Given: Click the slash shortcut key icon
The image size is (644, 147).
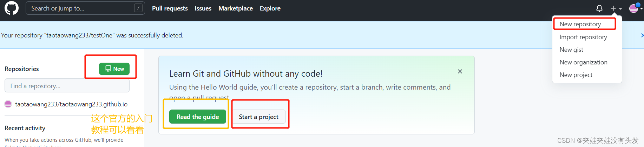Looking at the screenshot, I should click(x=138, y=8).
